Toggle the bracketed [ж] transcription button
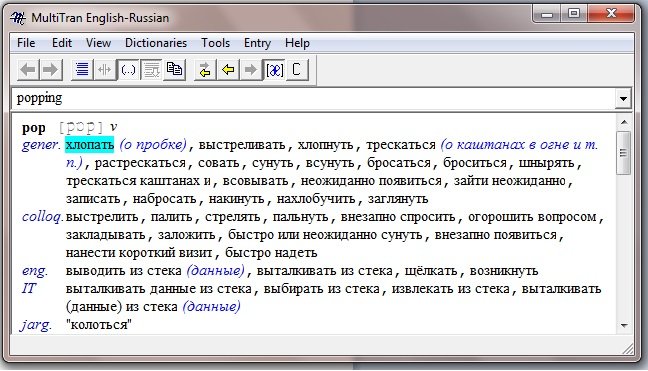Image resolution: width=648 pixels, height=371 pixels. 274,69
